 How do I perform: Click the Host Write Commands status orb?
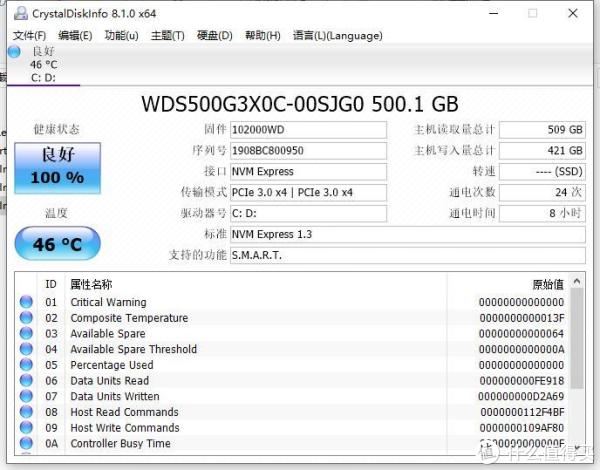26,427
